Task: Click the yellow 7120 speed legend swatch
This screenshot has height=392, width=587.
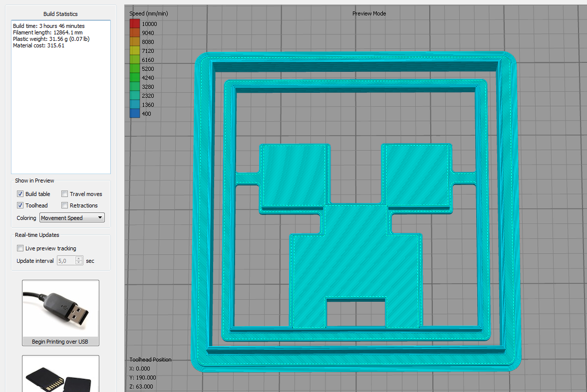Action: (x=134, y=50)
